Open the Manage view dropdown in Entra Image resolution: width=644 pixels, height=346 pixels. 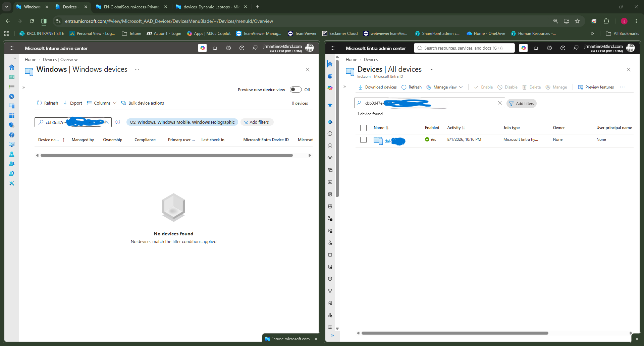445,87
